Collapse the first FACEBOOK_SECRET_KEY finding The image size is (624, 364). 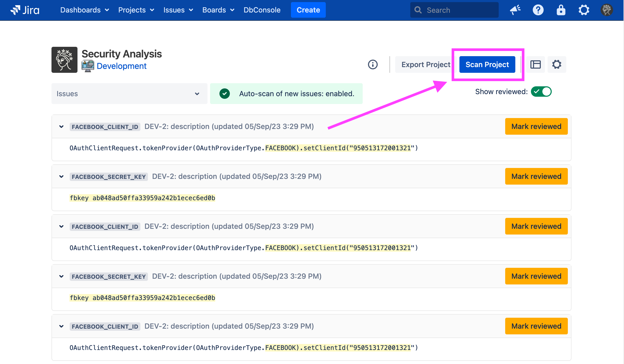61,177
